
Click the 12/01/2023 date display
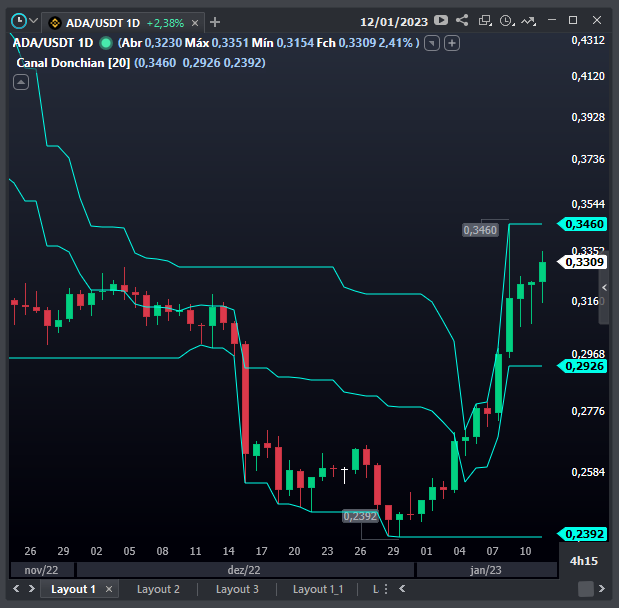(394, 22)
